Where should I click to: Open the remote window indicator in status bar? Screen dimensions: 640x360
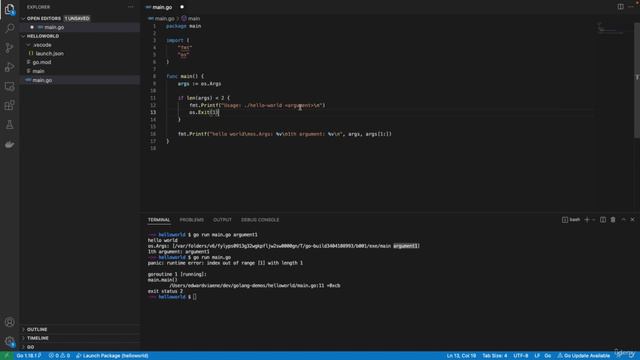[x=6, y=356]
